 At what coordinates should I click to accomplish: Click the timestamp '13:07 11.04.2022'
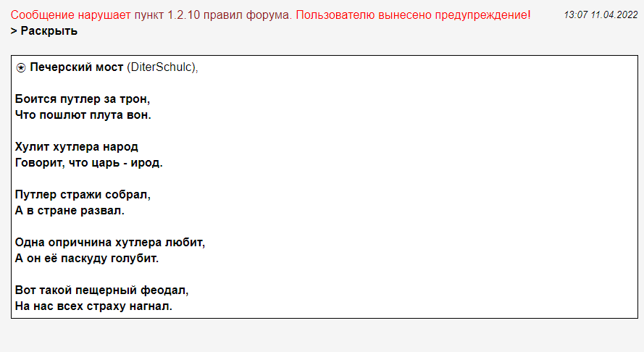[601, 14]
